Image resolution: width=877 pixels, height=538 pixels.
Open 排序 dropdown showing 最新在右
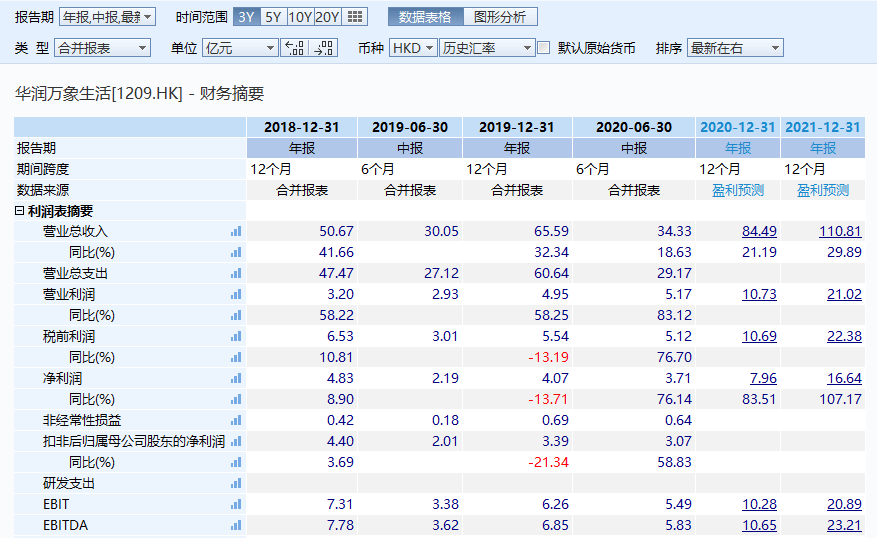point(735,48)
